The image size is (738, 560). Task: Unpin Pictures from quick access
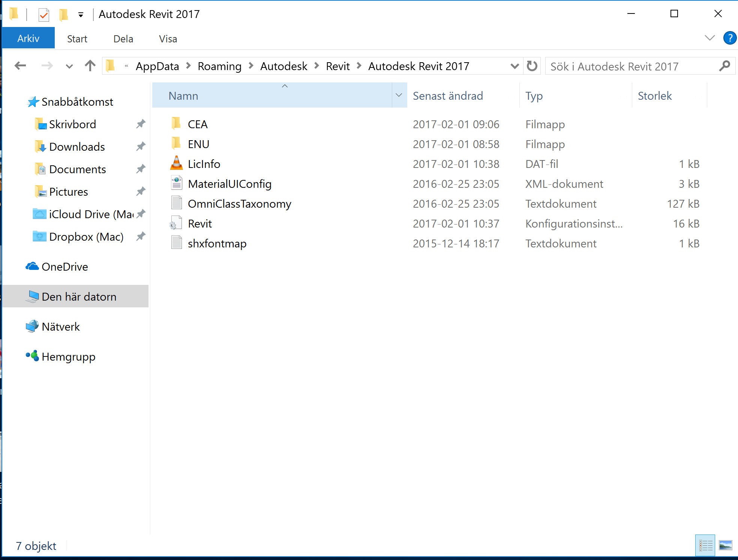coord(141,191)
